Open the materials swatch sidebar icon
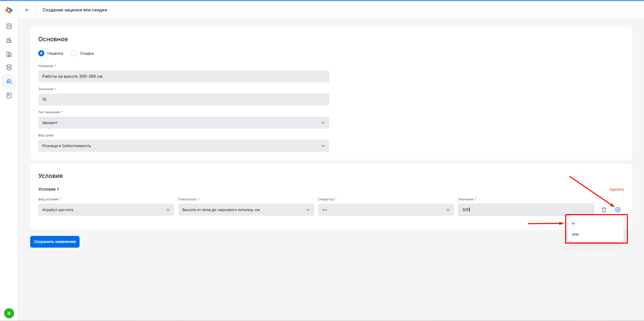The image size is (644, 321). coord(9,54)
